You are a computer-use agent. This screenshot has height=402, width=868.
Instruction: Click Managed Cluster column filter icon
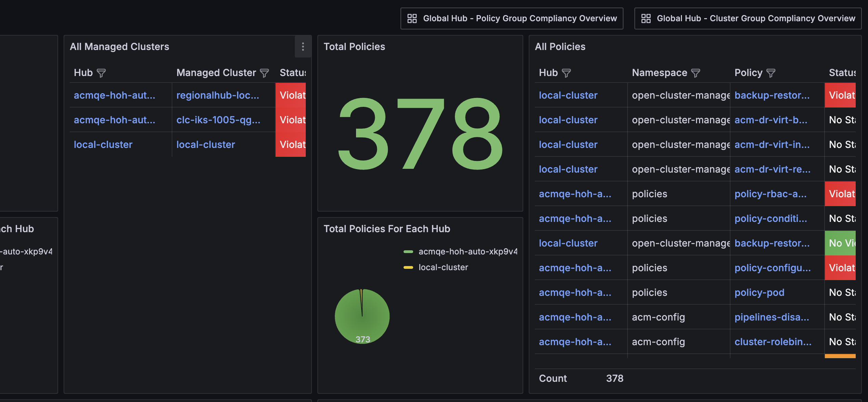point(264,73)
